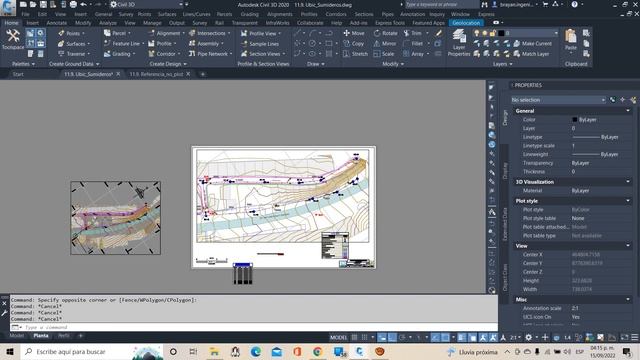This screenshot has height=360, width=640.
Task: Click the Undo arrow icon
Action: point(84,4)
